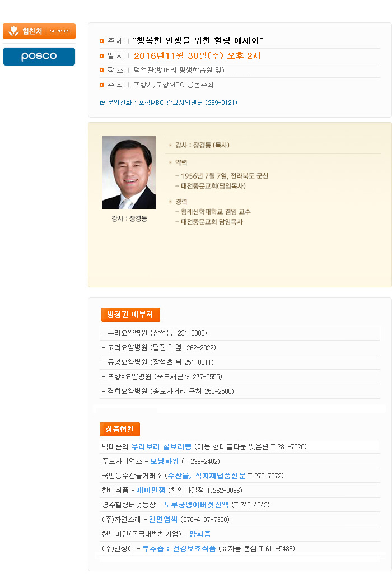The image size is (392, 587).
Task: Click the bullet icon beside 약력 heading
Action: click(170, 162)
